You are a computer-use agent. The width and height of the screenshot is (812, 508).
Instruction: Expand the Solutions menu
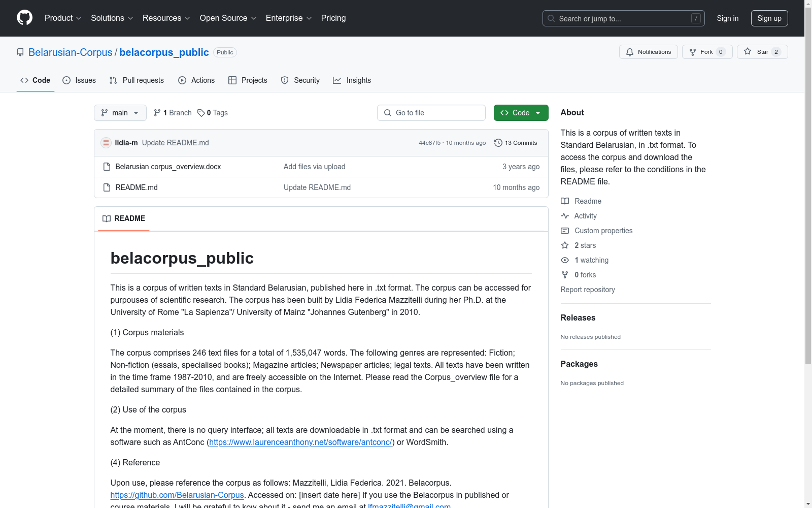click(x=112, y=18)
